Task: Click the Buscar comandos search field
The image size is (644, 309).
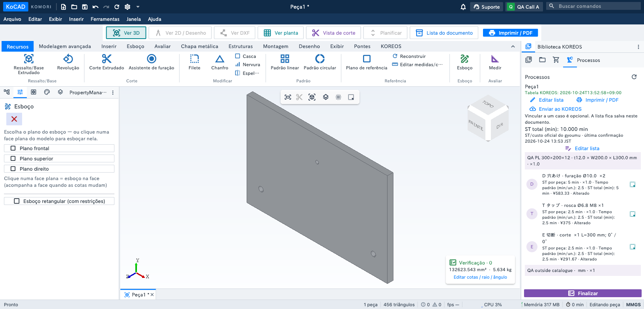Action: click(x=593, y=6)
